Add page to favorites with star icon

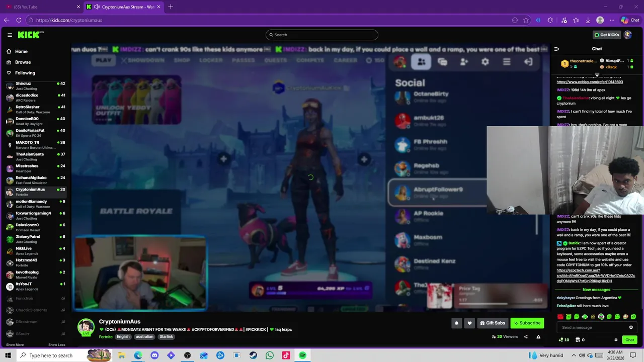tap(526, 20)
